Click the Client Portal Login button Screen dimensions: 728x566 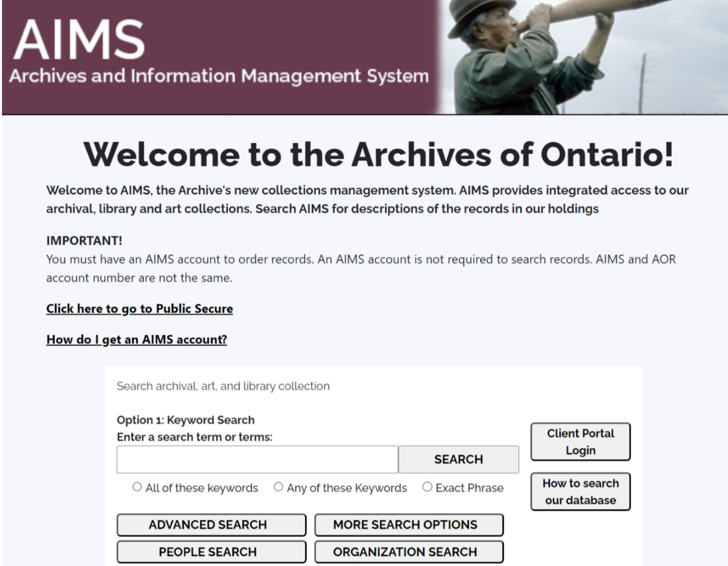580,442
